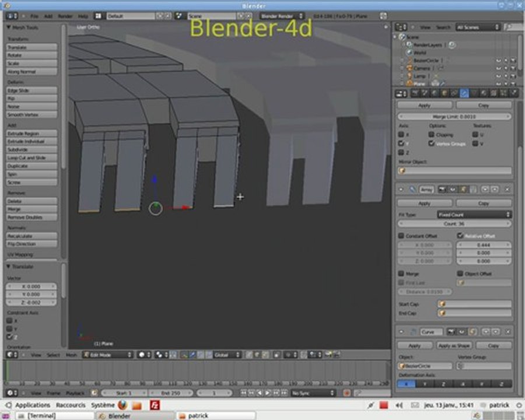Screen dimensions: 525x420
Task: Click the Count 36 value field
Action: [454, 223]
